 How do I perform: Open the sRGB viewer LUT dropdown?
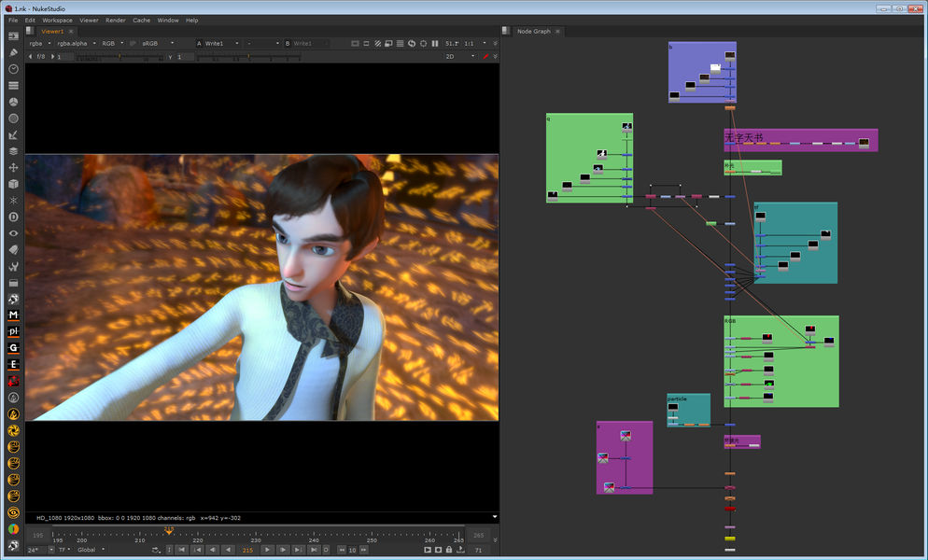tap(158, 43)
